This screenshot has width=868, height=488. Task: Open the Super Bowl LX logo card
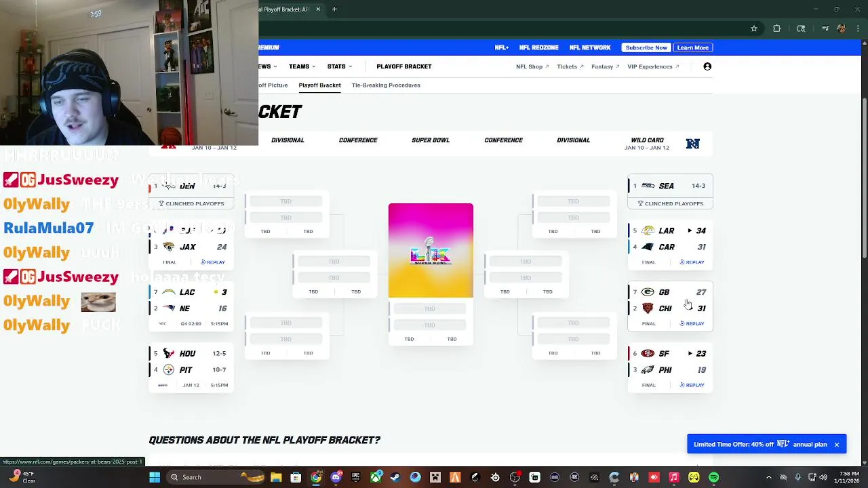click(431, 250)
